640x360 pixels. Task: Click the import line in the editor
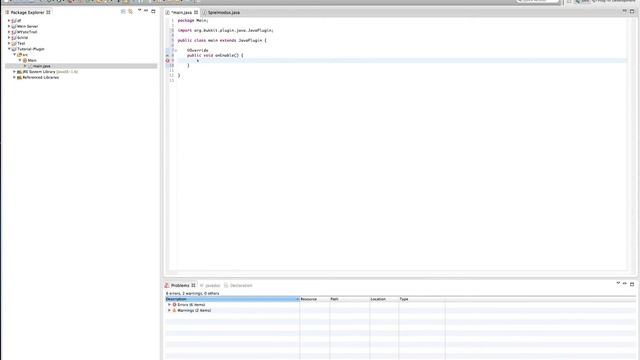click(225, 30)
